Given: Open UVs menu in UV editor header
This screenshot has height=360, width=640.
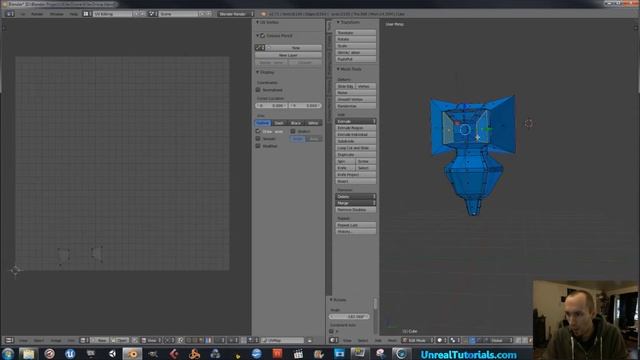Looking at the screenshot, I should 71,340.
